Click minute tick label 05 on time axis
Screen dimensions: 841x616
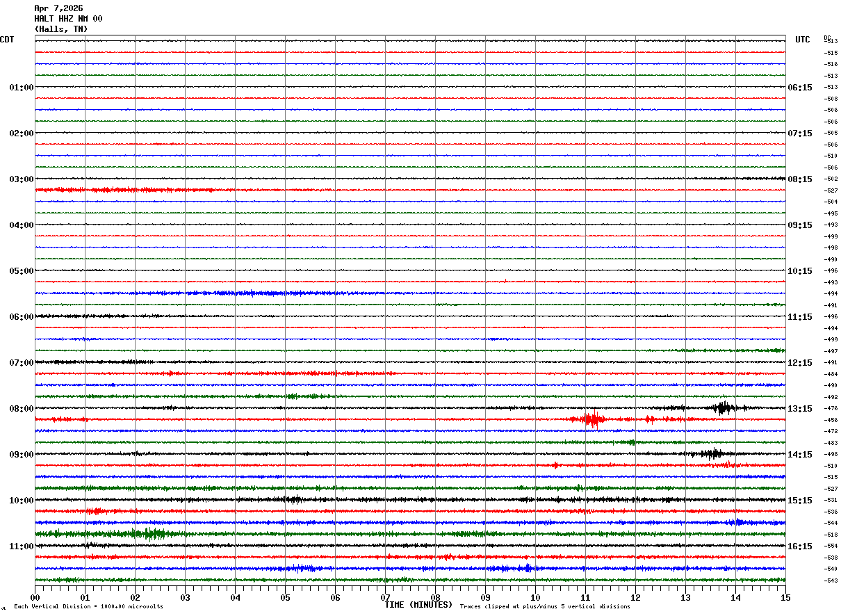tap(285, 597)
